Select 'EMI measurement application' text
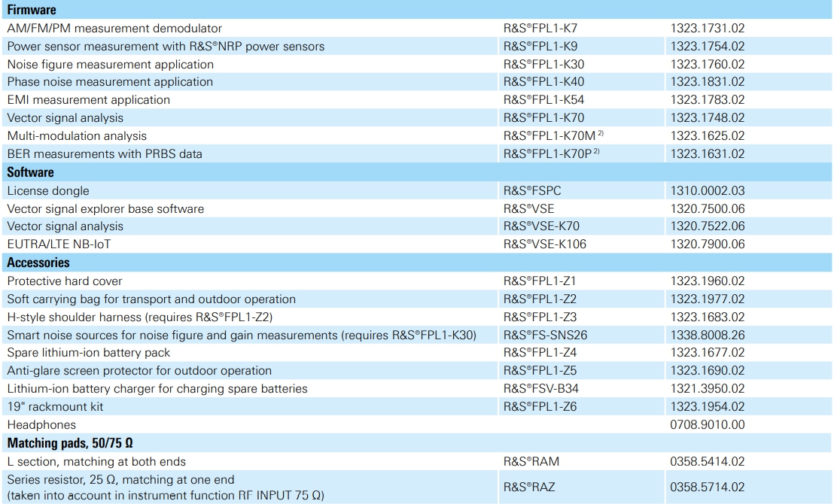Viewport: 834px width, 504px height. pyautogui.click(x=88, y=100)
